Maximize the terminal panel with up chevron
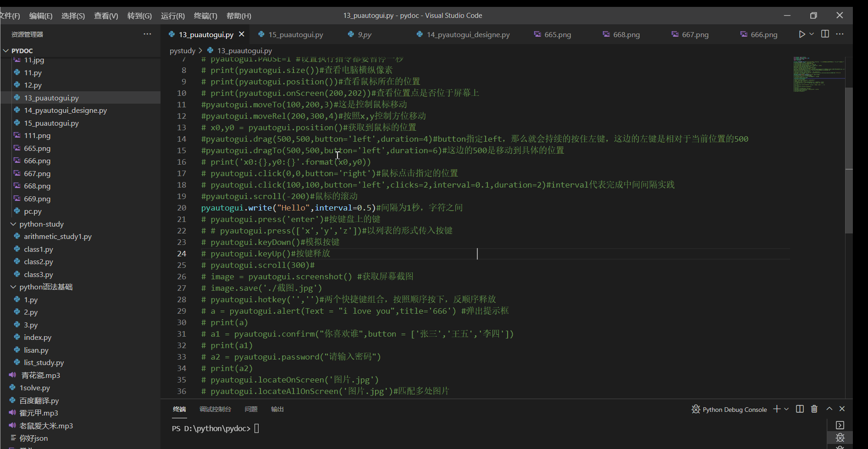This screenshot has width=868, height=449. pyautogui.click(x=829, y=409)
